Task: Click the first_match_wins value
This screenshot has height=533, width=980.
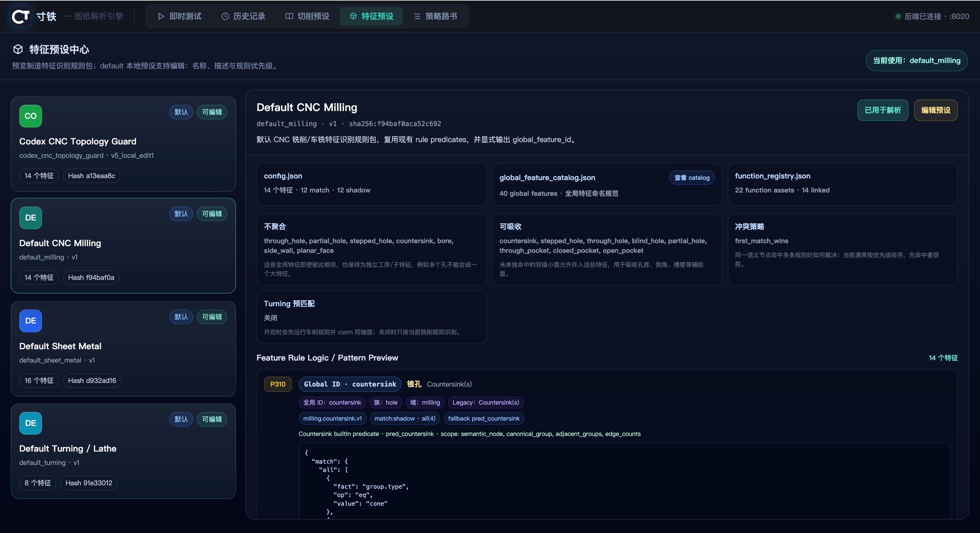Action: tap(762, 241)
